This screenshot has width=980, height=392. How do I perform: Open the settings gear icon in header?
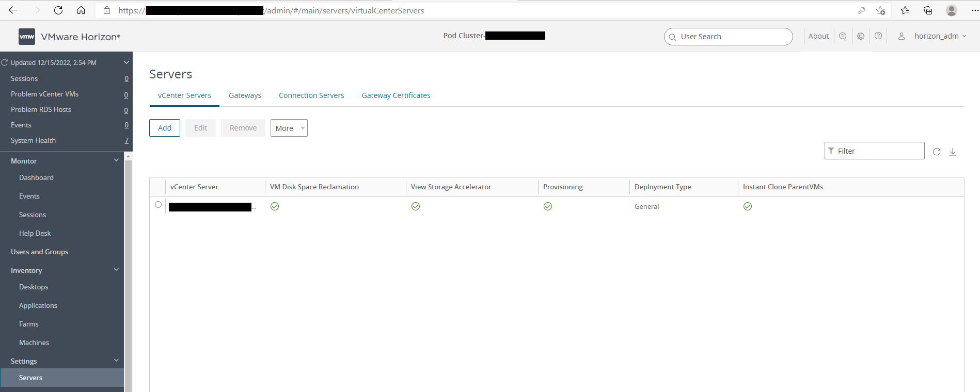(x=861, y=36)
